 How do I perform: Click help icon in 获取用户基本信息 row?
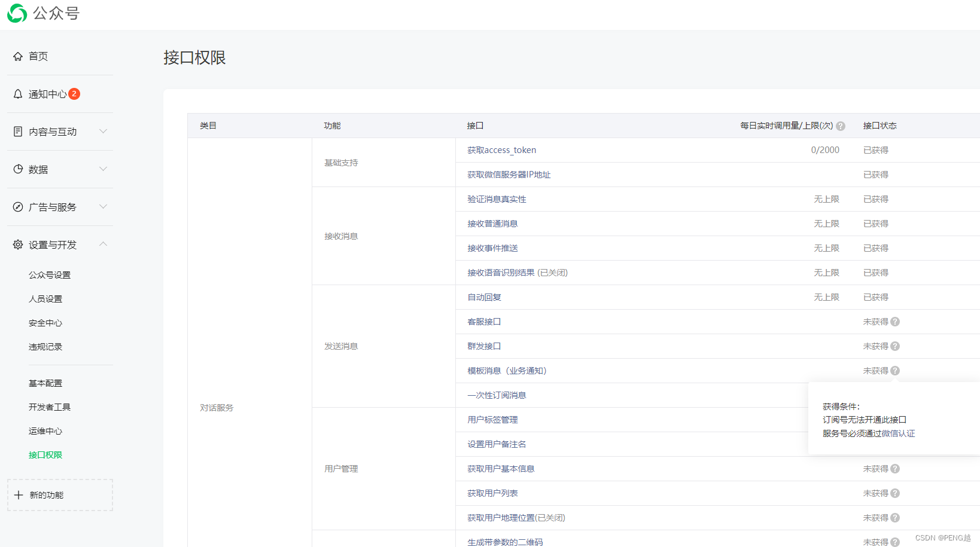pos(895,469)
